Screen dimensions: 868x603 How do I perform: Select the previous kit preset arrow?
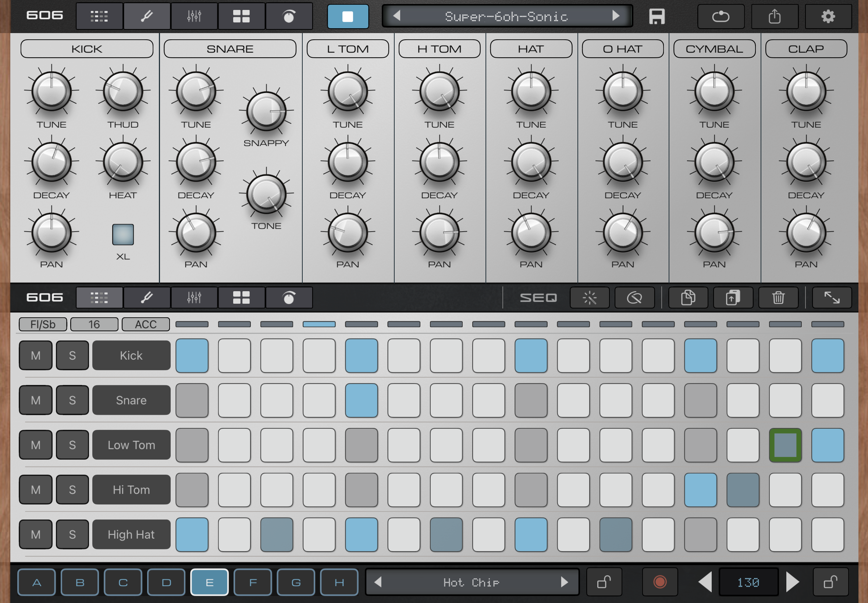pos(396,16)
